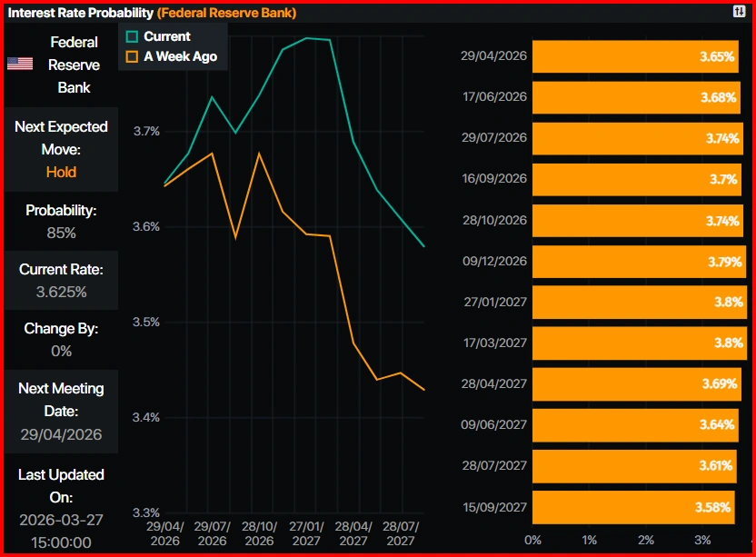Screen dimensions: 756x557
Task: Click the 28/04/2027 bar showing 3.69%
Action: pyautogui.click(x=636, y=383)
